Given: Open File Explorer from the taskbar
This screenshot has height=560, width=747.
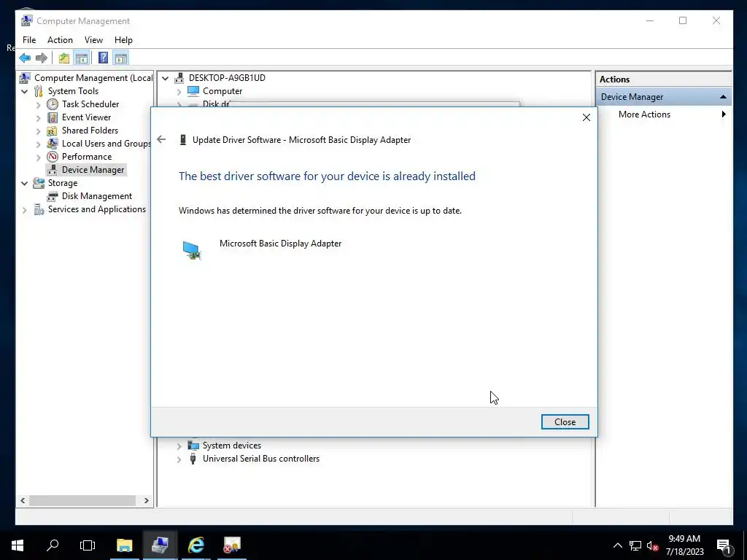Looking at the screenshot, I should pyautogui.click(x=124, y=545).
